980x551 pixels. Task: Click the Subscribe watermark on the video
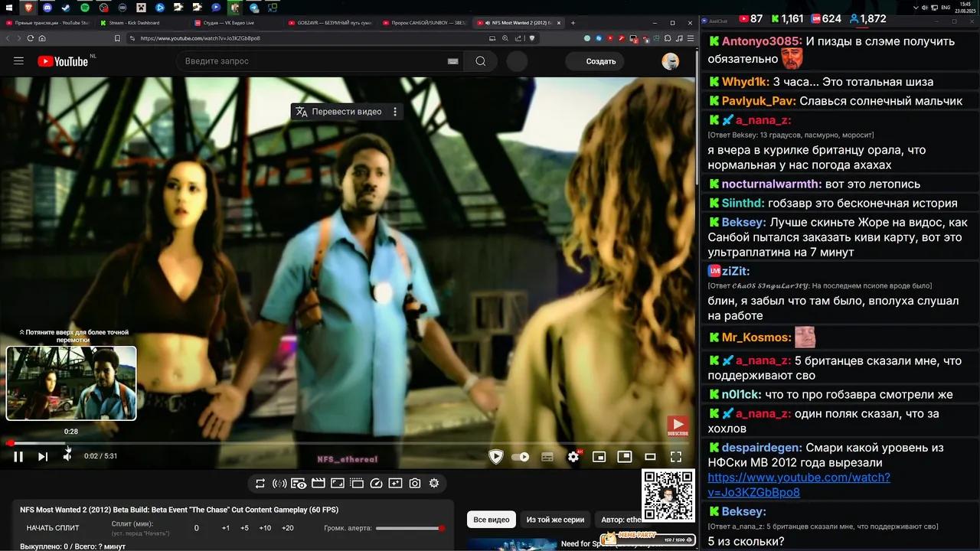point(678,426)
